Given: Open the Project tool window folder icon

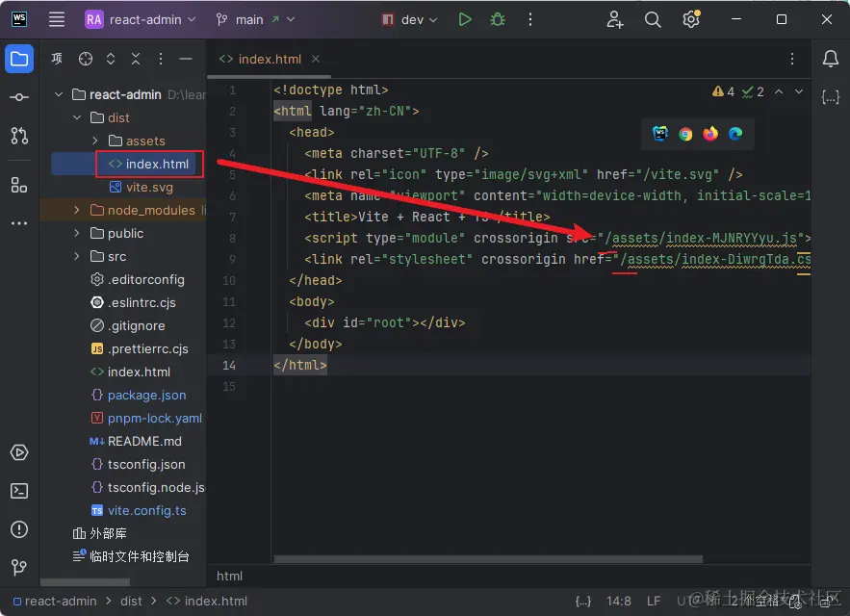Looking at the screenshot, I should [19, 59].
